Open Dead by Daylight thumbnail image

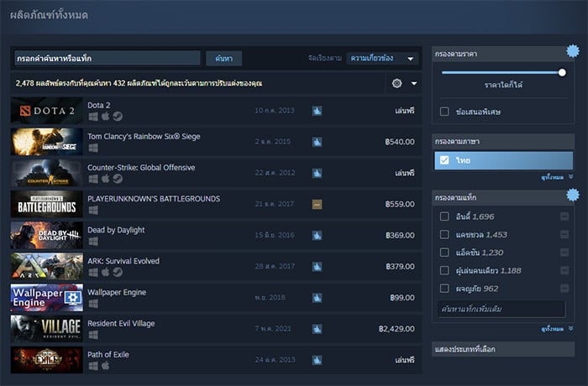coord(47,235)
